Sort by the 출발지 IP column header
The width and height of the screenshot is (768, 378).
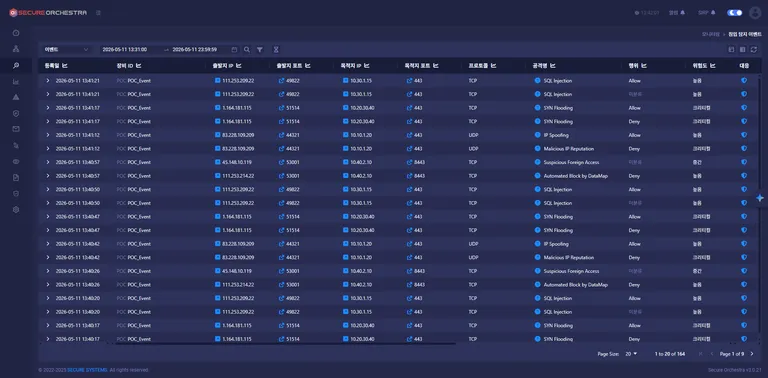coord(223,65)
